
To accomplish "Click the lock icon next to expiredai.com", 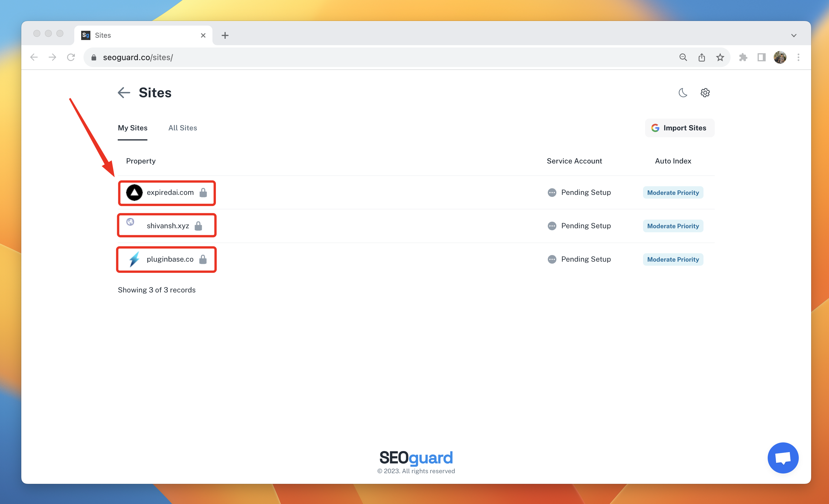I will click(x=203, y=193).
